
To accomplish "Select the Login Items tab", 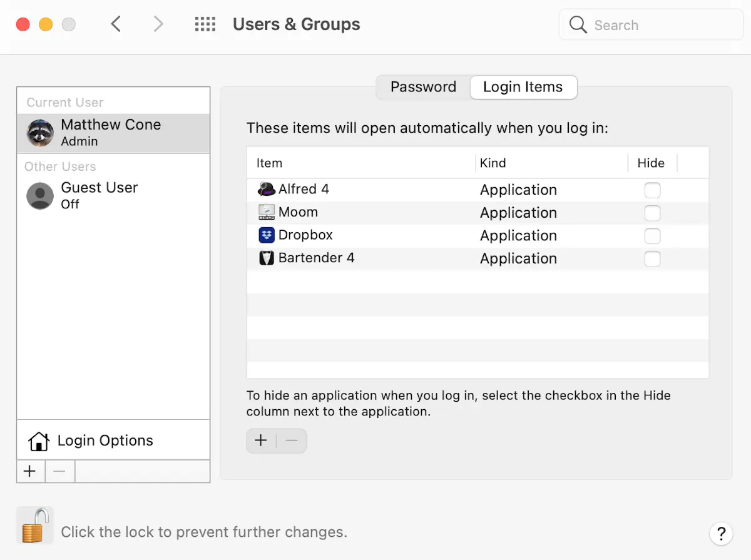I will 523,87.
